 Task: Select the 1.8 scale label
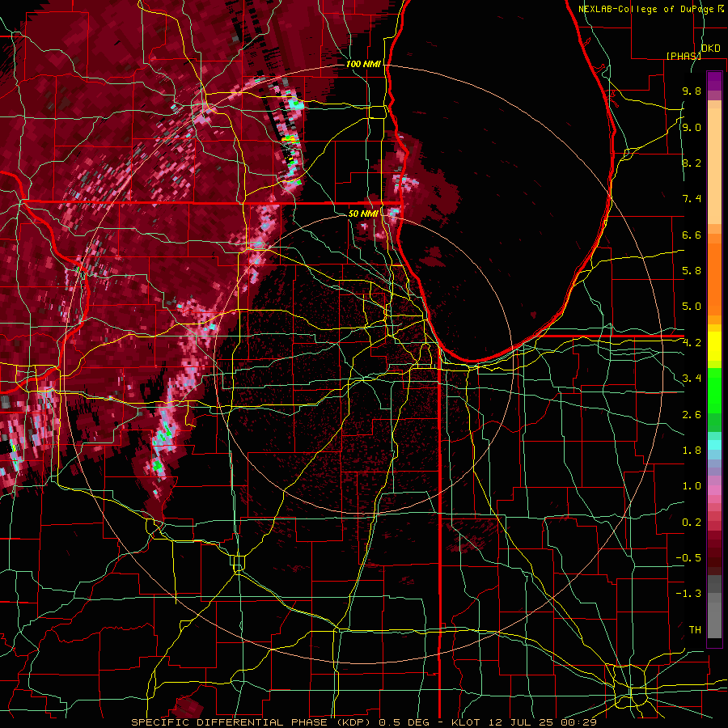click(x=692, y=451)
